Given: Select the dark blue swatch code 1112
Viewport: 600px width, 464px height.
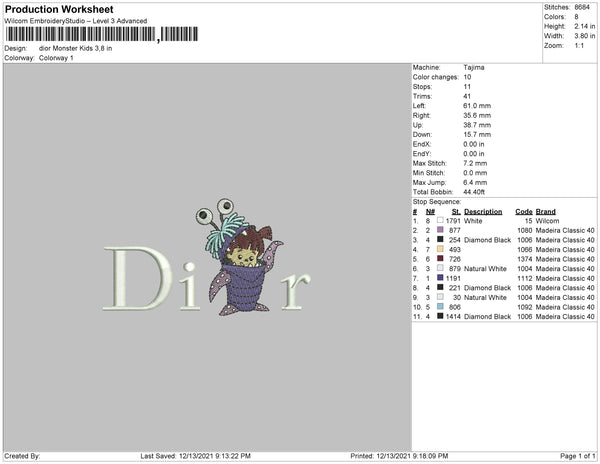Looking at the screenshot, I should point(440,278).
